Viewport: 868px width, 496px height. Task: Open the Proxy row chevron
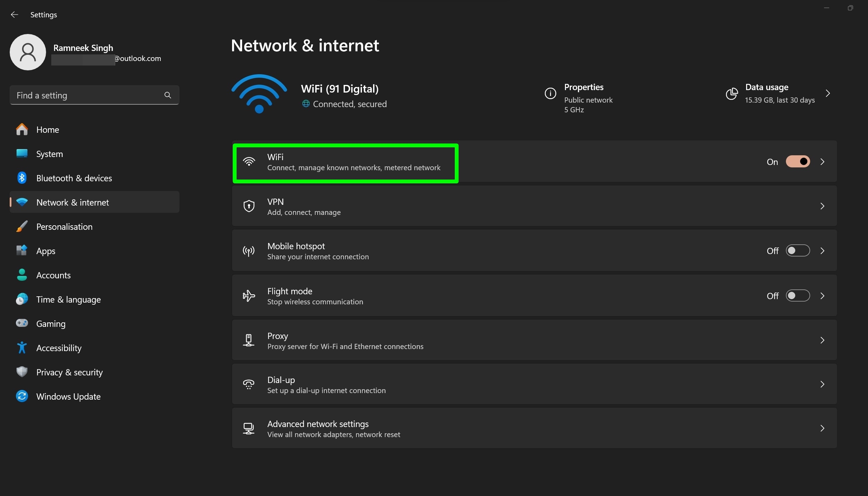point(823,340)
